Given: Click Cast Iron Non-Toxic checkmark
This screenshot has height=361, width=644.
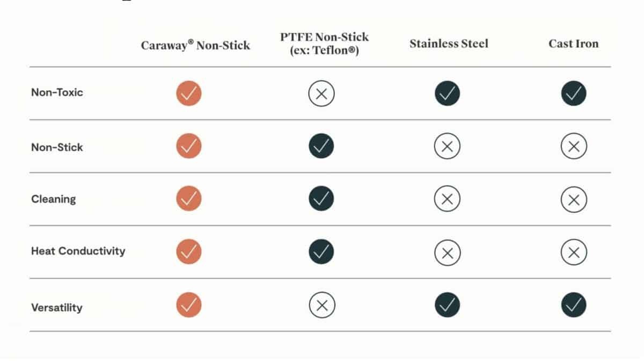Looking at the screenshot, I should tap(574, 93).
